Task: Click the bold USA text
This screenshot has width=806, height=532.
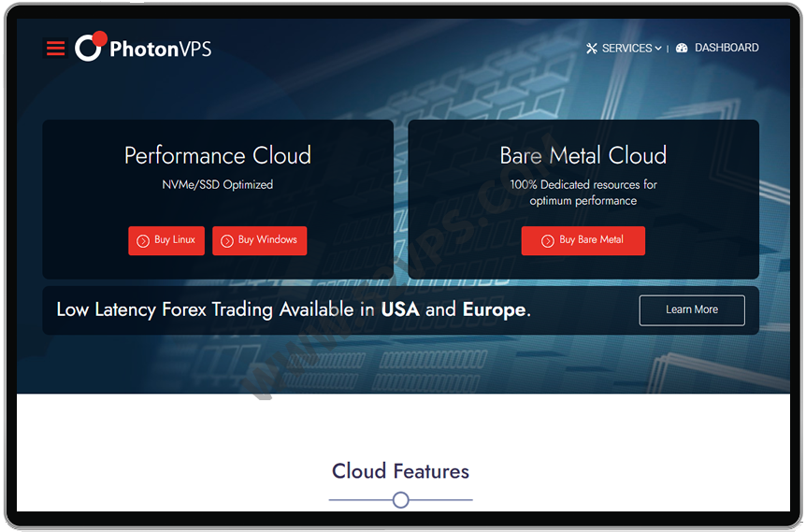Action: click(x=400, y=309)
